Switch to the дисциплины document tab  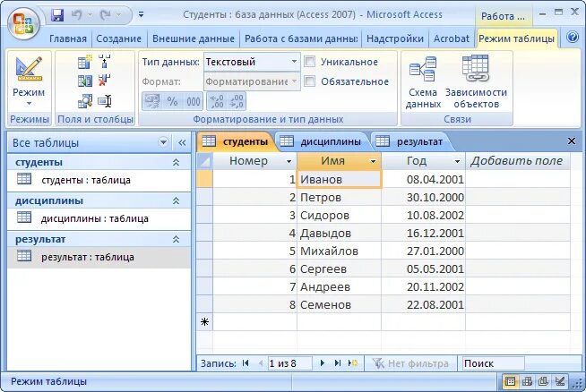click(323, 142)
